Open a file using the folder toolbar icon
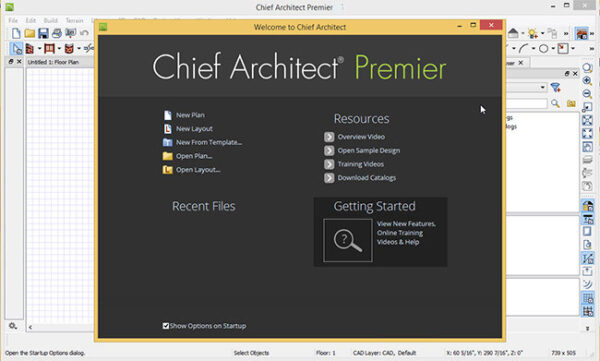 click(x=29, y=33)
